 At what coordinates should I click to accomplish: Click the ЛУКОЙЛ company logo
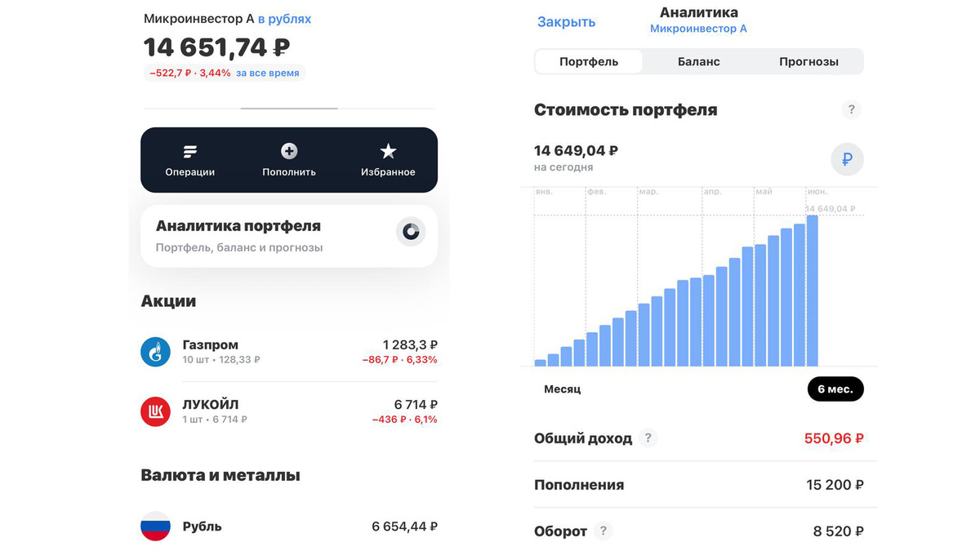tap(155, 411)
